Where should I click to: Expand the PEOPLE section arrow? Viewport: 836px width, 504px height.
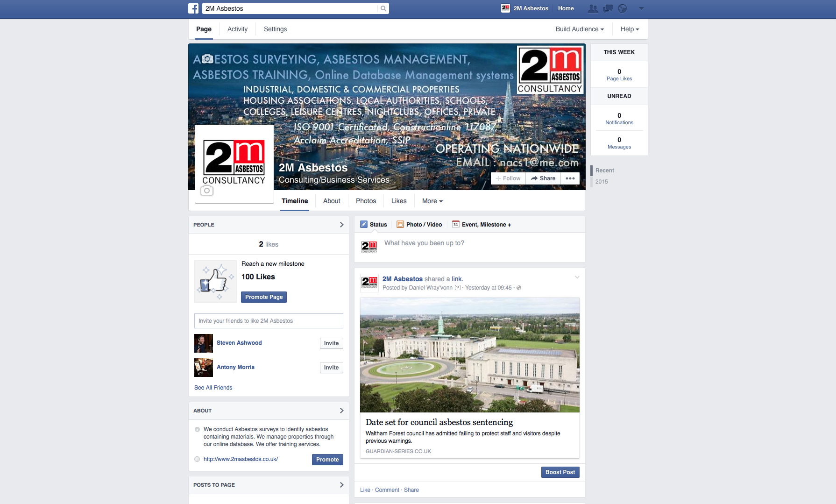pyautogui.click(x=341, y=225)
